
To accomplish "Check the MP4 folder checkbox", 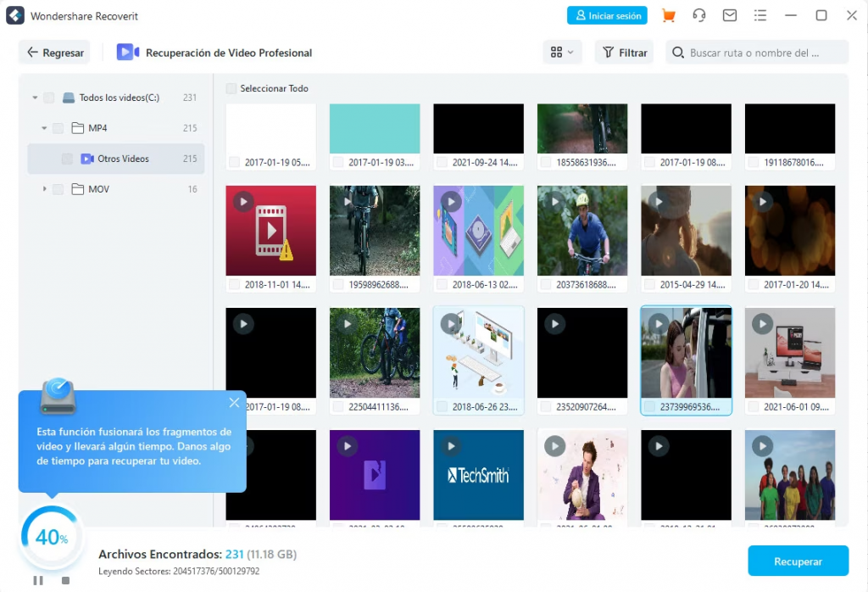I will tap(58, 128).
